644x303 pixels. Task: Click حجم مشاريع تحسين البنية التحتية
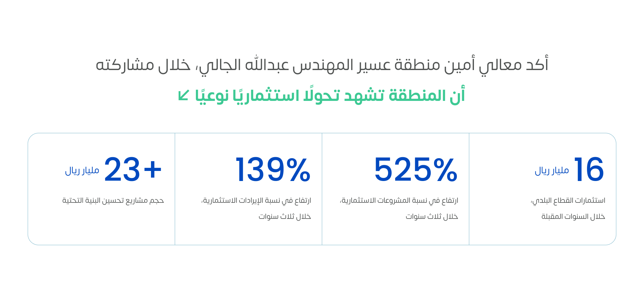113,200
